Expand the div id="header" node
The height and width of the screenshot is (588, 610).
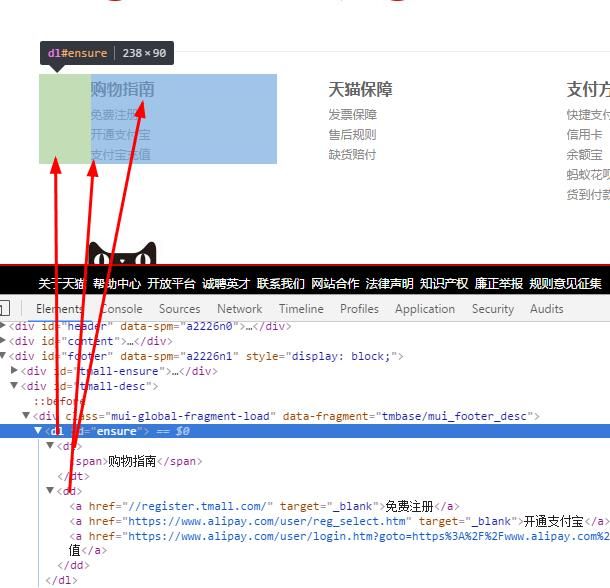[3, 325]
